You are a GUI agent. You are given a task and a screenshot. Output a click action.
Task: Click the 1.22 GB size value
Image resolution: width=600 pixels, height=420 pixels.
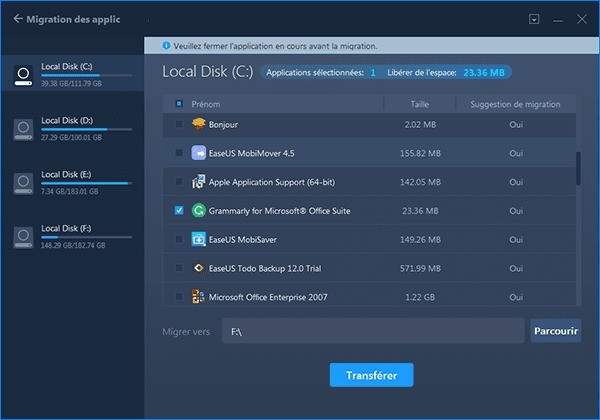pos(420,297)
